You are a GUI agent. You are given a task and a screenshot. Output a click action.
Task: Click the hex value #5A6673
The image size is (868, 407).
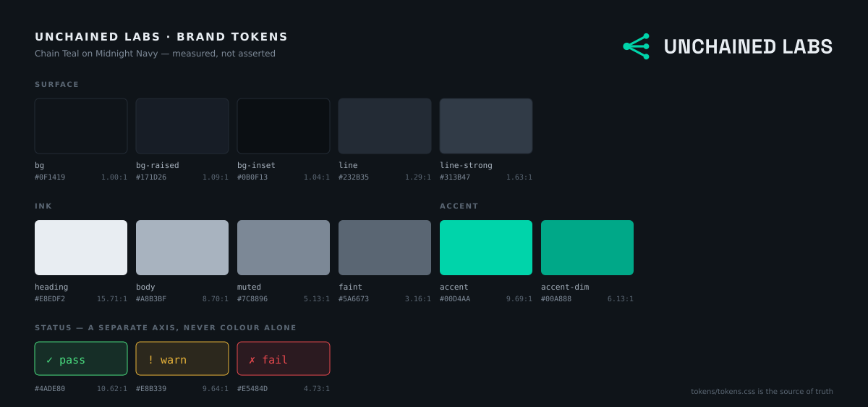pos(354,299)
